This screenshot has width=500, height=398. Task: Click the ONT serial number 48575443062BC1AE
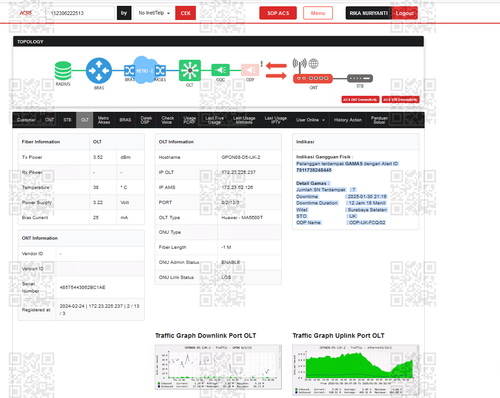(x=82, y=287)
